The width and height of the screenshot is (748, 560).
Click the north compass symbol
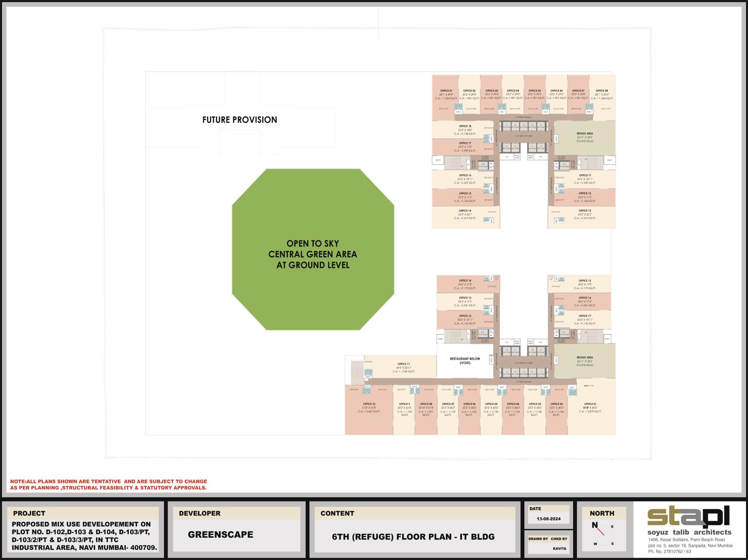point(603,535)
